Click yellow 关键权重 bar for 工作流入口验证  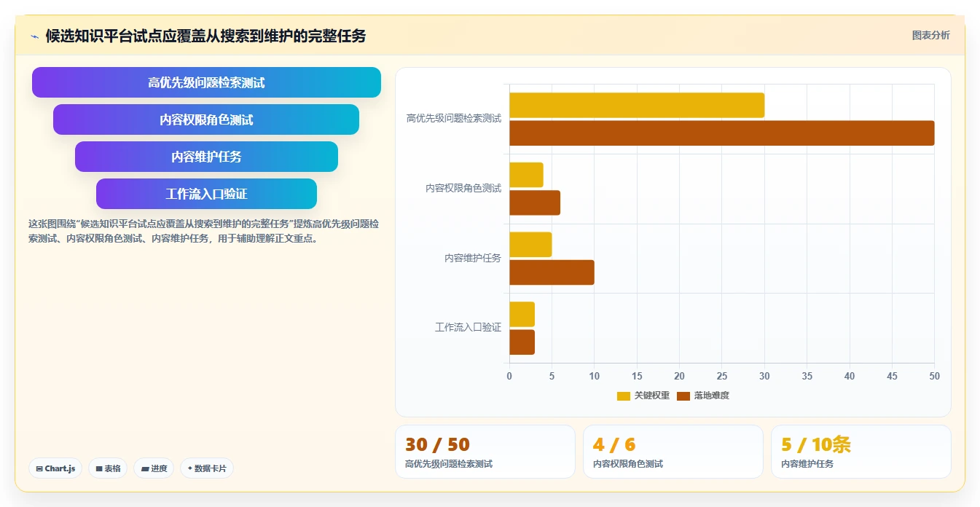tap(522, 314)
